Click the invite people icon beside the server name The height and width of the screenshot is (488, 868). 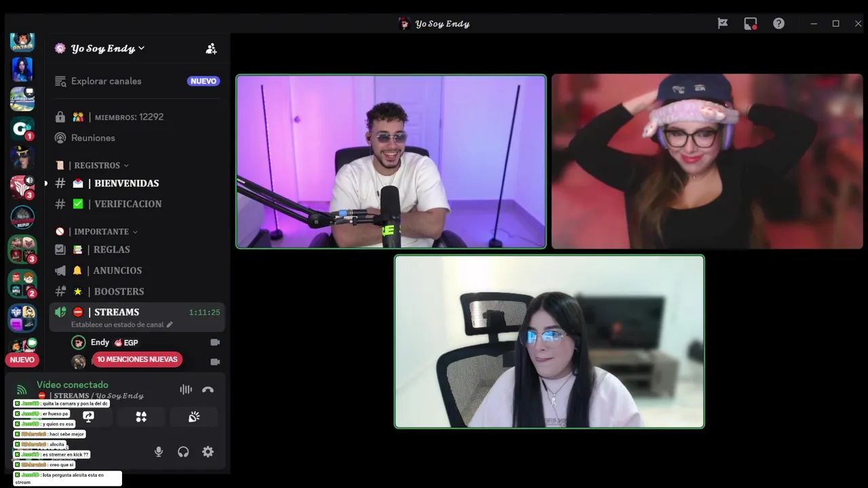tap(212, 49)
